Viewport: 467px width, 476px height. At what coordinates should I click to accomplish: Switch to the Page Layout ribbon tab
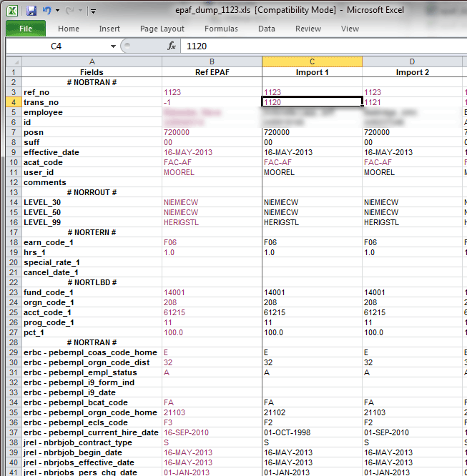coord(162,29)
